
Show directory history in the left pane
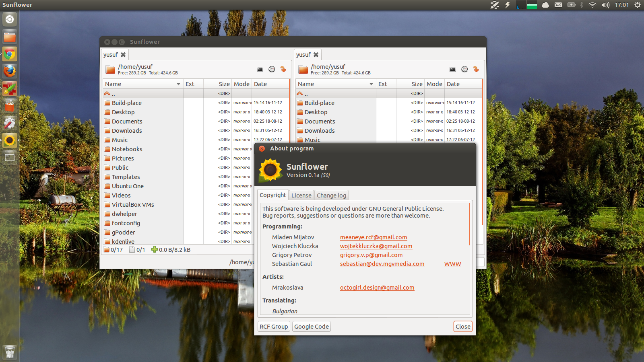click(x=272, y=69)
